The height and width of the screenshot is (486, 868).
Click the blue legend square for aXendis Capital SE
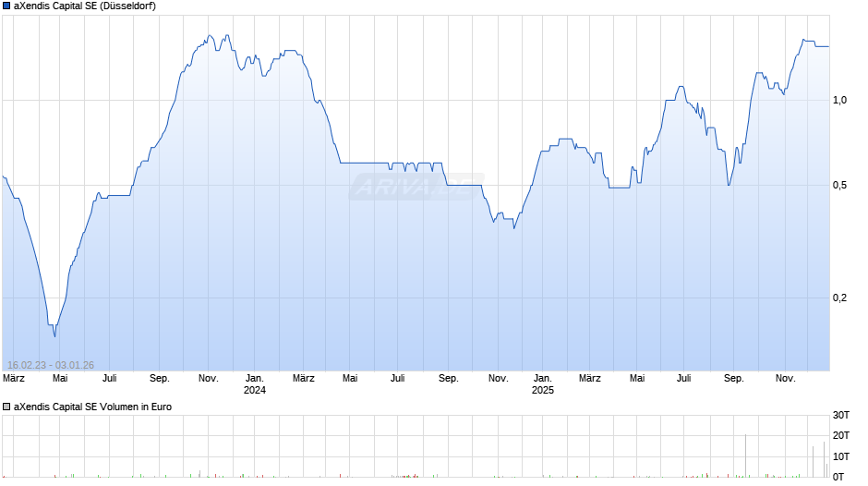coord(6,6)
